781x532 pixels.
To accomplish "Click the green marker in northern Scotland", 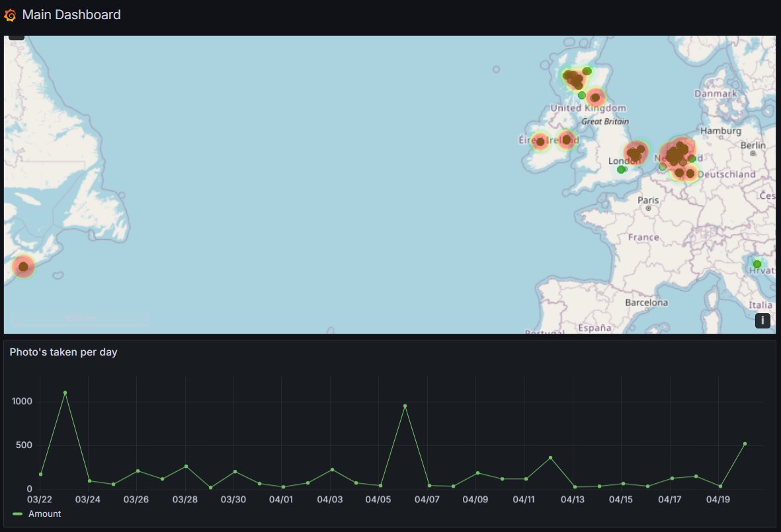I will coord(587,71).
